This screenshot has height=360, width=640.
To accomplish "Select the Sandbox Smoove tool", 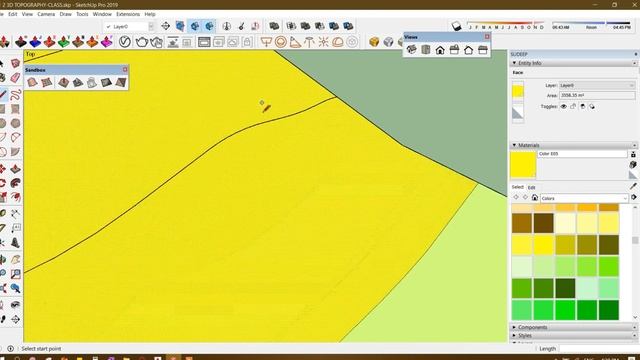I will pos(63,82).
